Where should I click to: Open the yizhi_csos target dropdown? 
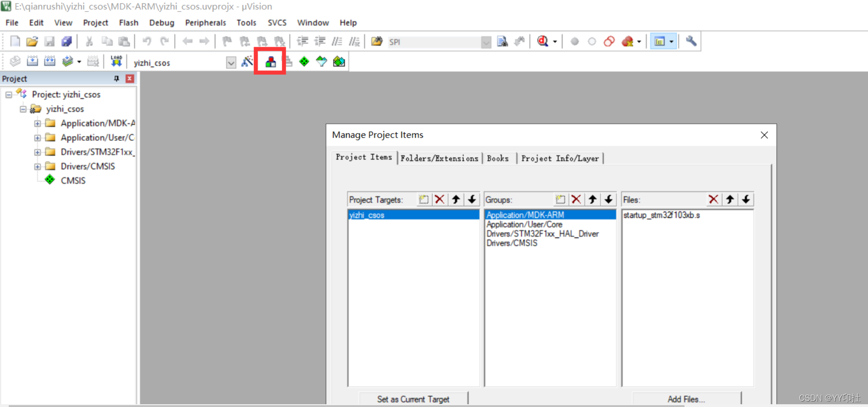[231, 63]
